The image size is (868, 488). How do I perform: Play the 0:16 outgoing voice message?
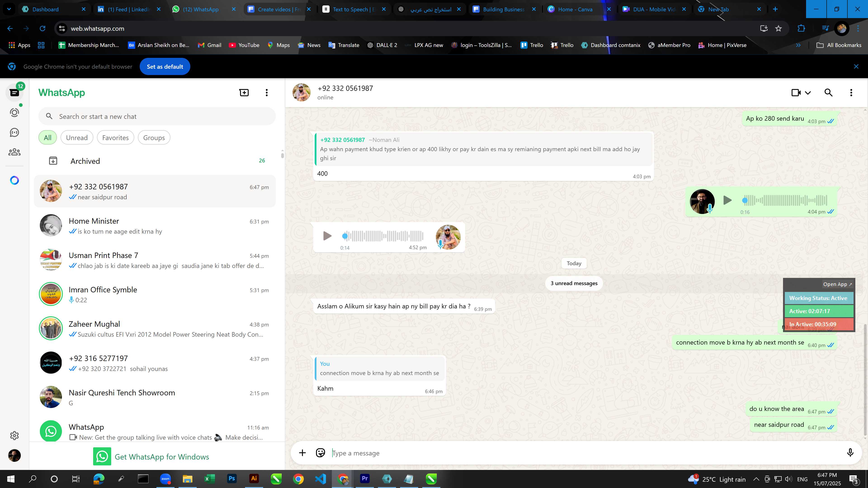coord(727,200)
